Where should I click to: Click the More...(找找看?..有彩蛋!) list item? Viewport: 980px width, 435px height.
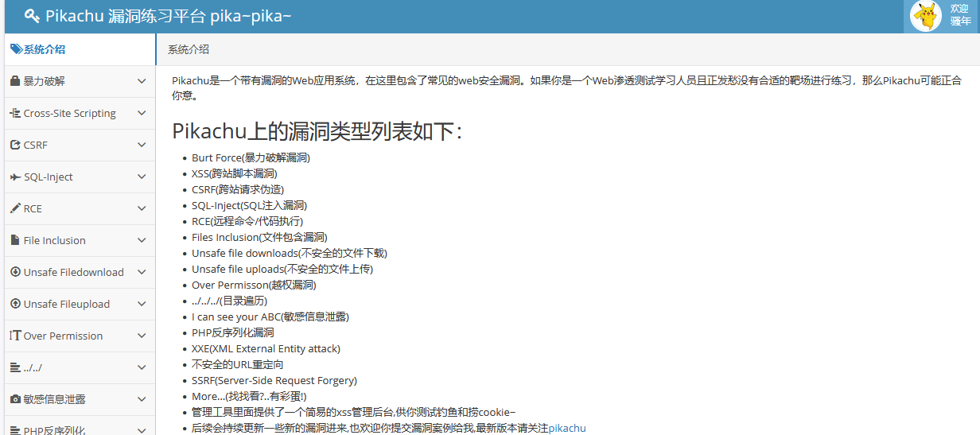249,396
